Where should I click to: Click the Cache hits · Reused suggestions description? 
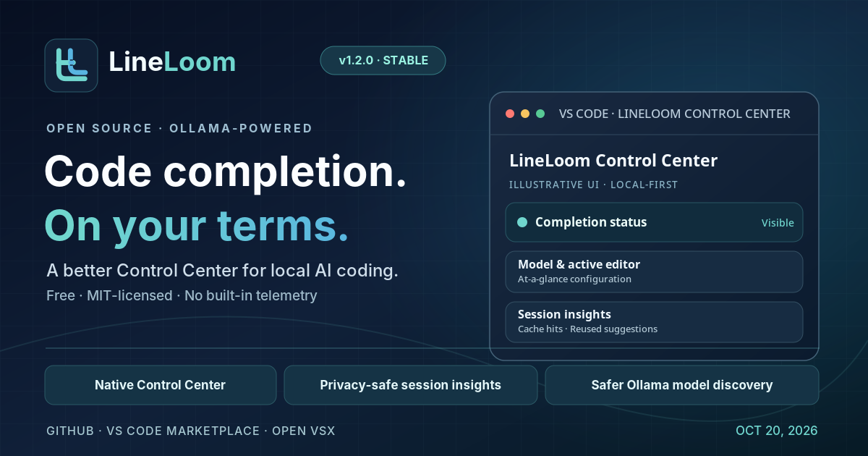point(587,329)
